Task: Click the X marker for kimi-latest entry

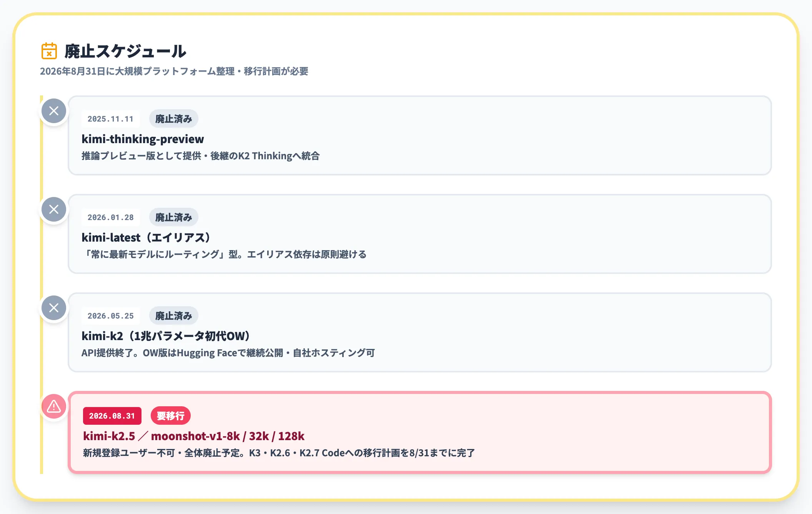Action: 54,209
